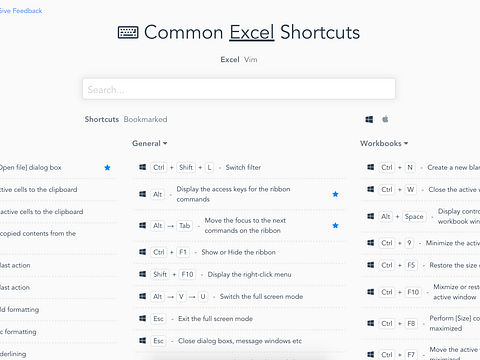Focus the Search input field
The image size is (480, 360).
(239, 89)
